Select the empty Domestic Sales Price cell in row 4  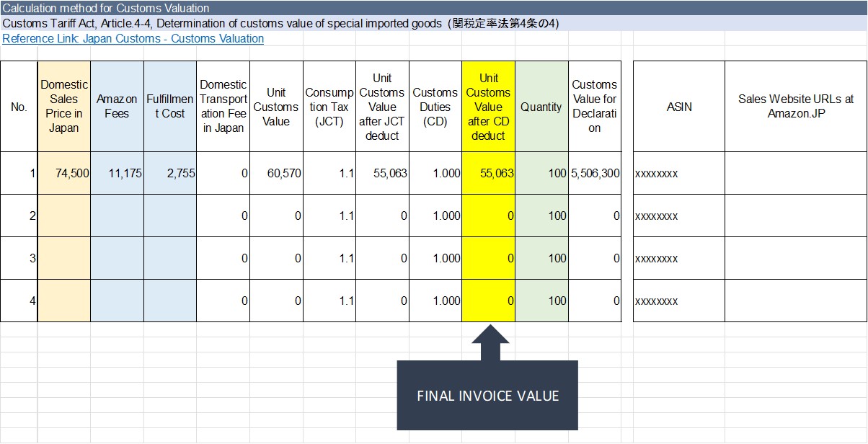tap(63, 300)
